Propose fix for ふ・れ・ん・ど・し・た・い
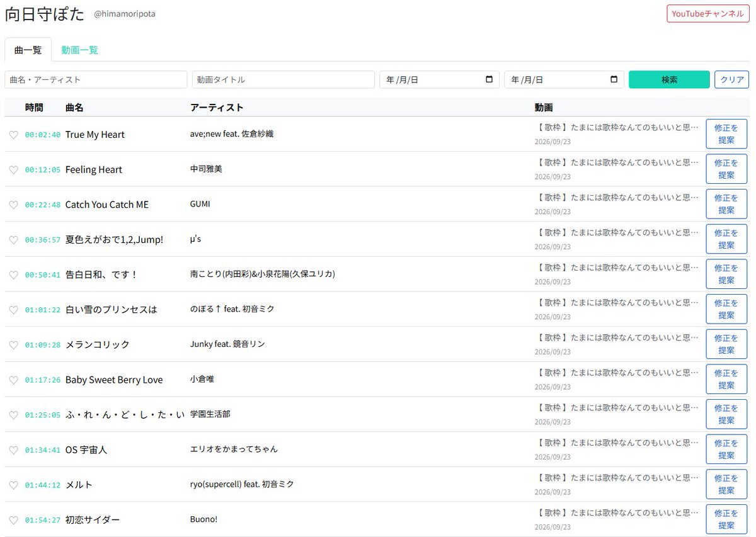756x537 pixels. click(x=726, y=414)
